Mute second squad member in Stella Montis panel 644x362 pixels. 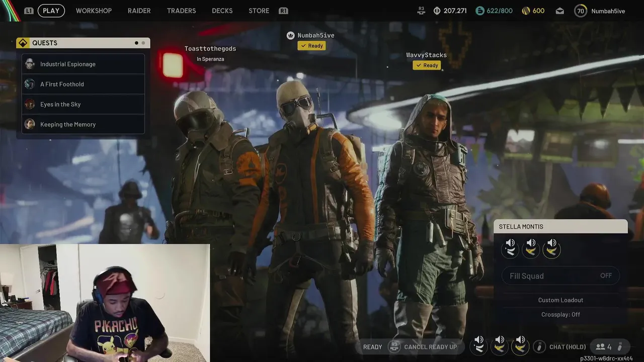pos(531,248)
